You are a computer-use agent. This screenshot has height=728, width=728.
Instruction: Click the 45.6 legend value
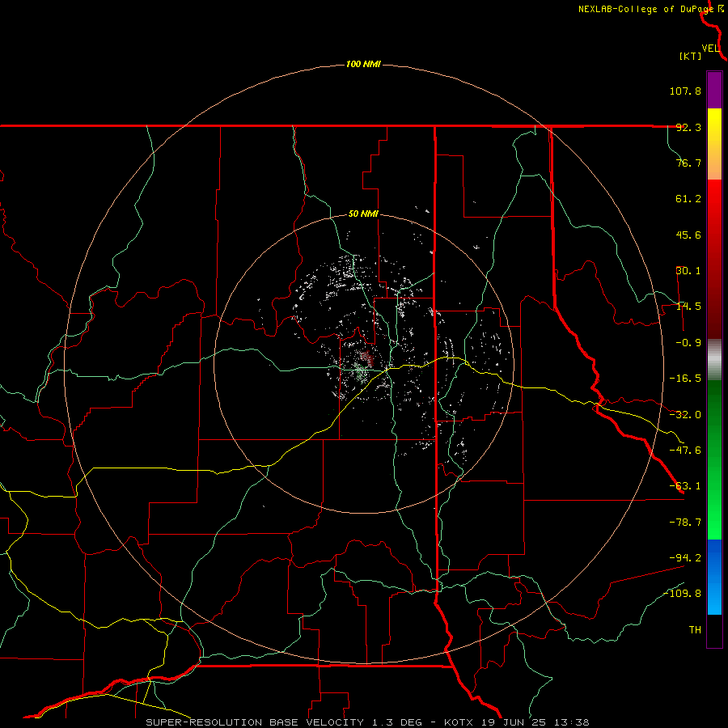pyautogui.click(x=688, y=235)
